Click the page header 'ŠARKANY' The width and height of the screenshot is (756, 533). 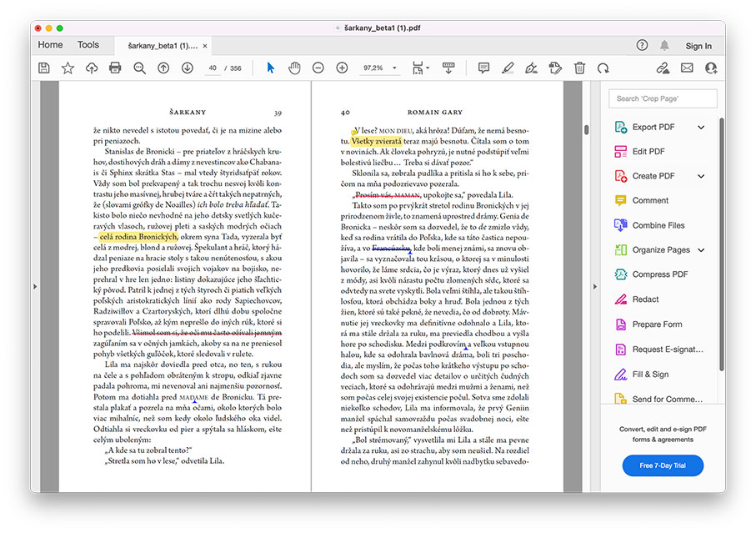point(188,112)
